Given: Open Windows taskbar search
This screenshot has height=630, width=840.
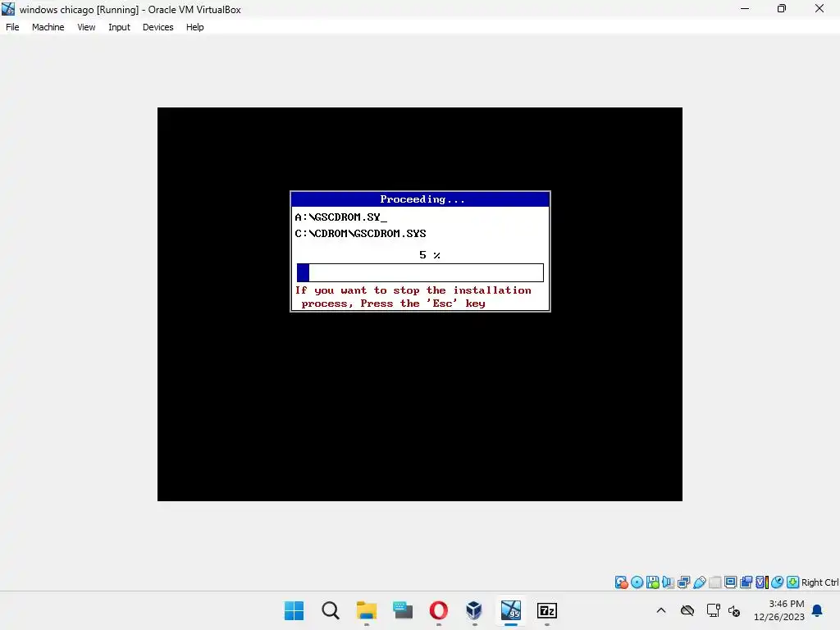Looking at the screenshot, I should pos(331,610).
